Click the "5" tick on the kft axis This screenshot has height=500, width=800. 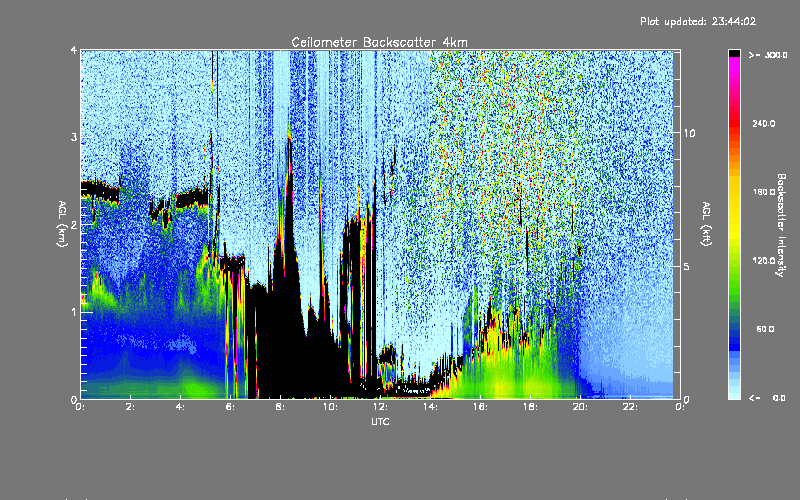[x=687, y=266]
